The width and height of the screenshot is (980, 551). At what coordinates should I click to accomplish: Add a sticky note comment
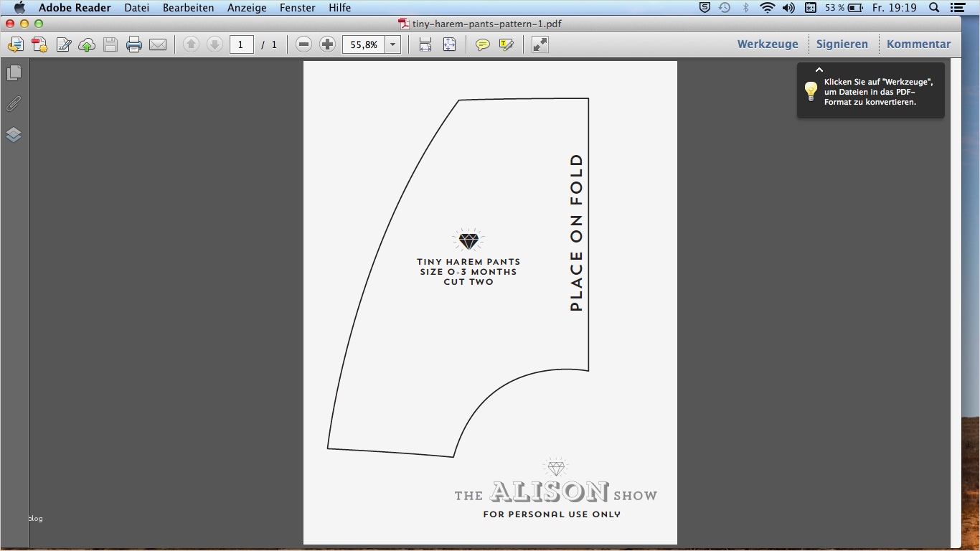[483, 44]
